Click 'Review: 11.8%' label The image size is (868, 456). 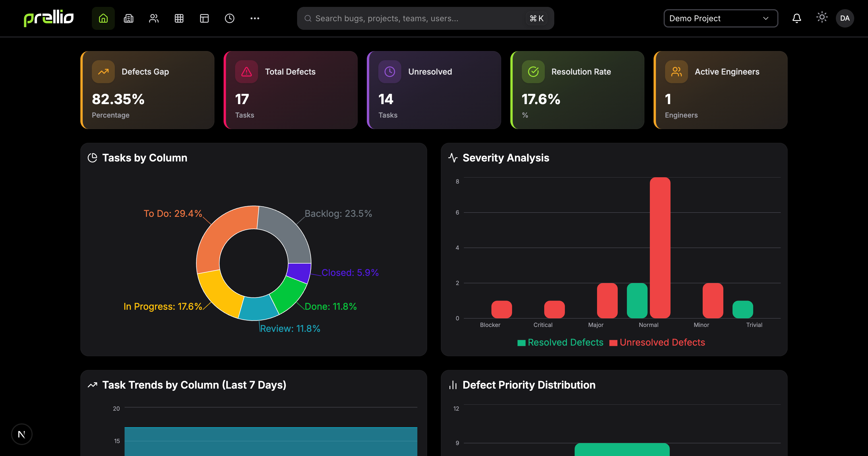290,328
